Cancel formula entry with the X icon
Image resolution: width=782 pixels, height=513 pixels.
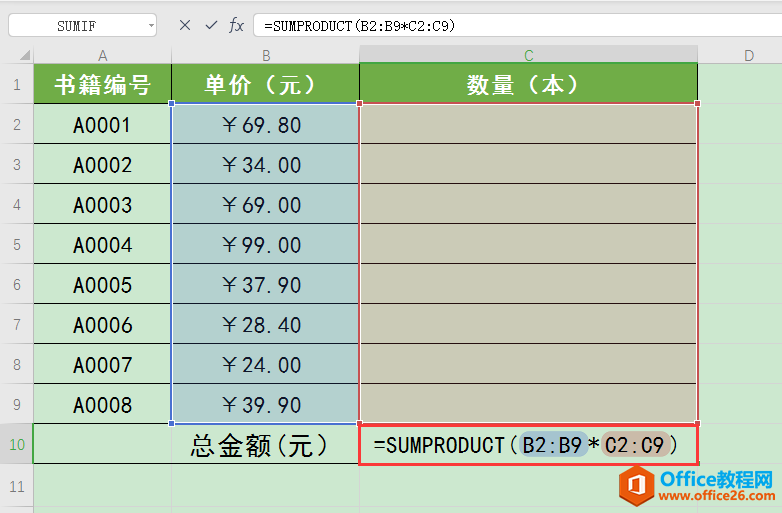185,25
